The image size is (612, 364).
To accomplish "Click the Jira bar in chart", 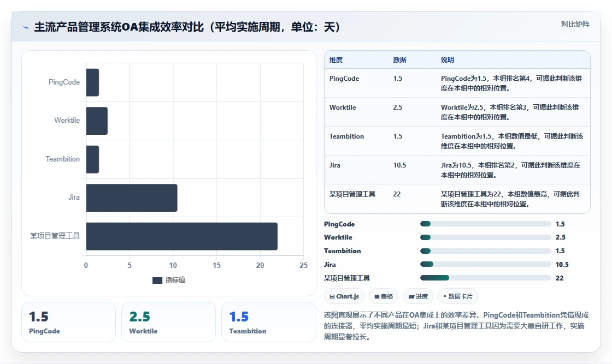I will click(132, 198).
